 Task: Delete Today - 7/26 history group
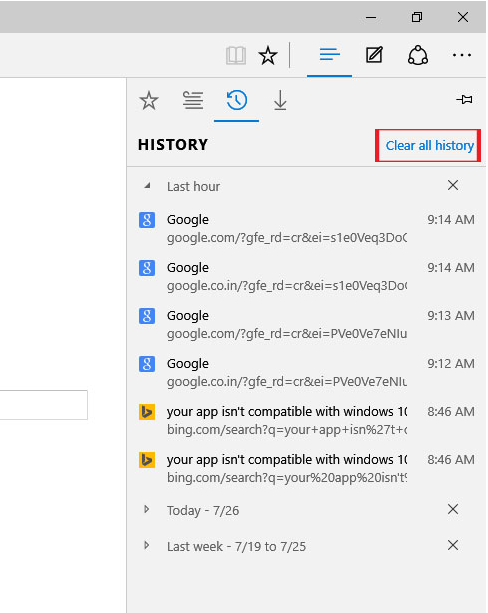click(453, 509)
